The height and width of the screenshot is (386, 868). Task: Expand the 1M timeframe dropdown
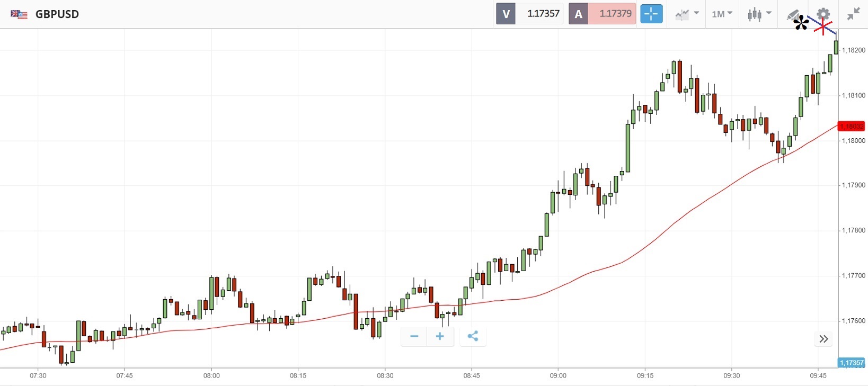pyautogui.click(x=722, y=14)
